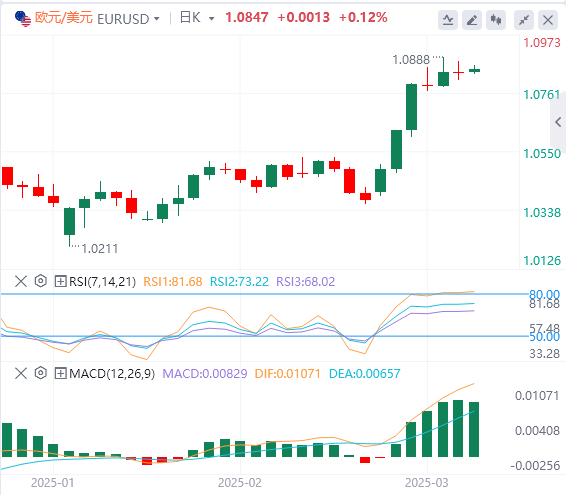Remove the MACD indicator panel
The image size is (566, 495).
(21, 373)
